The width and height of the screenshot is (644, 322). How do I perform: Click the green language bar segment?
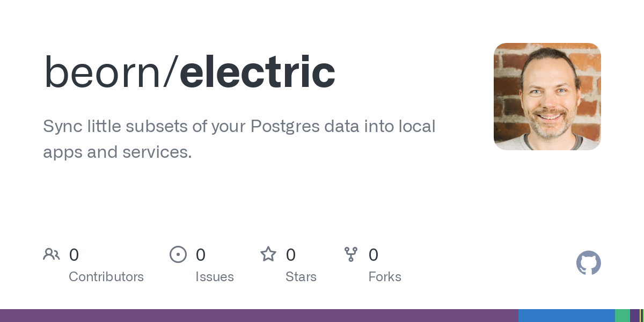pos(622,316)
